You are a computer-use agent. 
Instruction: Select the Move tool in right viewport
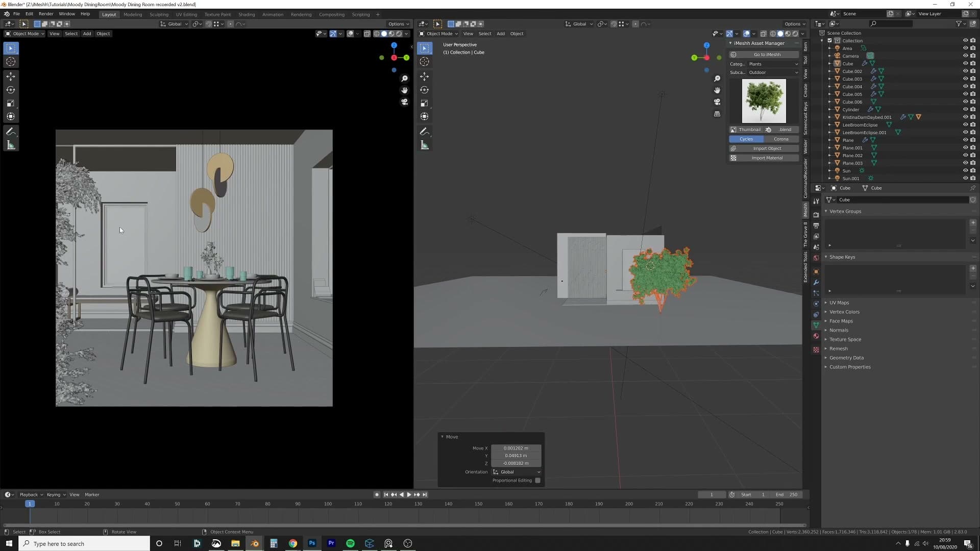425,77
